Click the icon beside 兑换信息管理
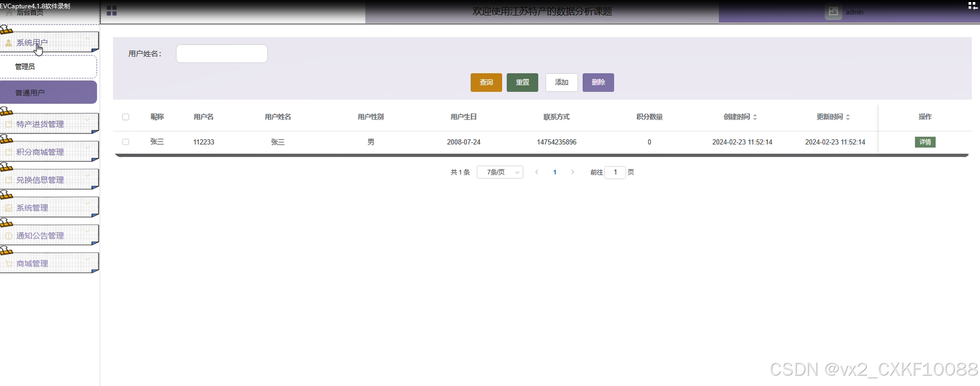 tap(9, 180)
